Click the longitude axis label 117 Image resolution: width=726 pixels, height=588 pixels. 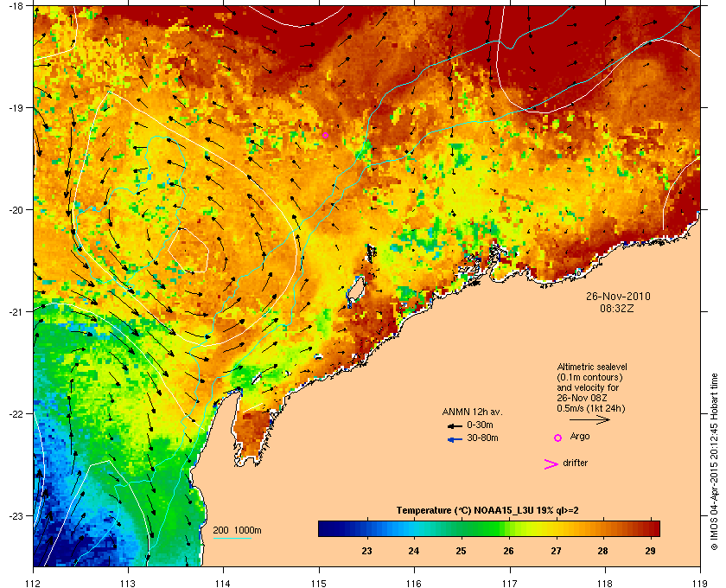510,583
